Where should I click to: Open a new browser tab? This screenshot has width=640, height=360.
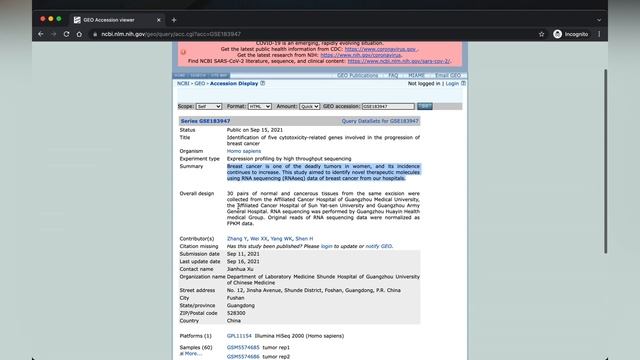(174, 20)
